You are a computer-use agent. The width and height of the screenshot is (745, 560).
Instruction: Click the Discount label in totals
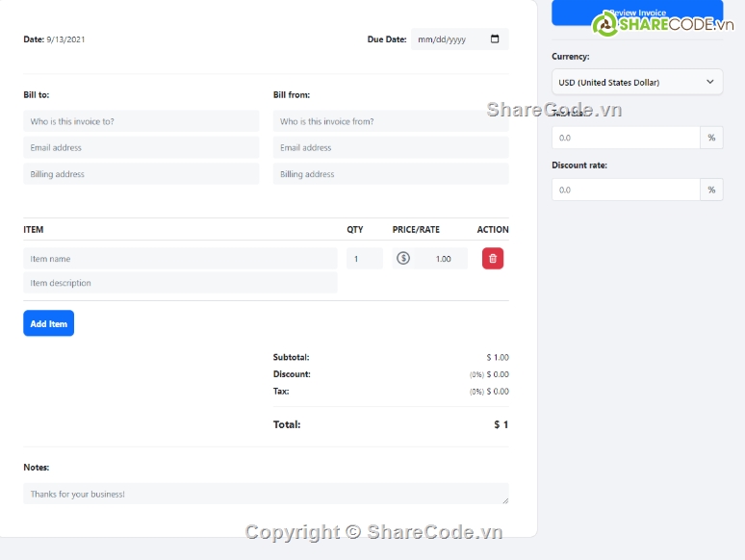(292, 374)
